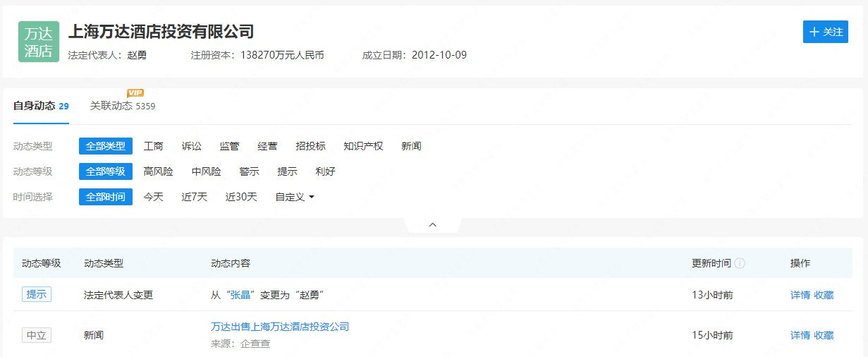
Task: Click the 法定代表人变更 type cell
Action: click(118, 295)
